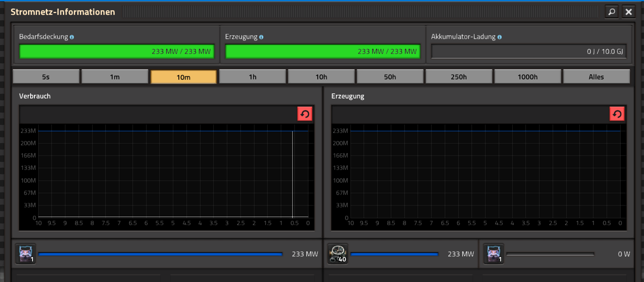Reset the Verbrauch graph with red button
This screenshot has width=644, height=282.
305,114
